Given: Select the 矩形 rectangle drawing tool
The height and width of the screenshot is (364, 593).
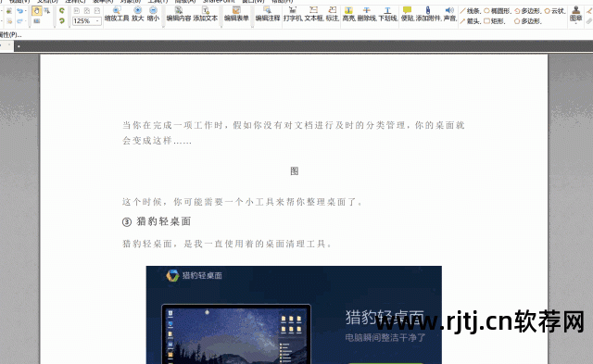Looking at the screenshot, I should pyautogui.click(x=494, y=21).
